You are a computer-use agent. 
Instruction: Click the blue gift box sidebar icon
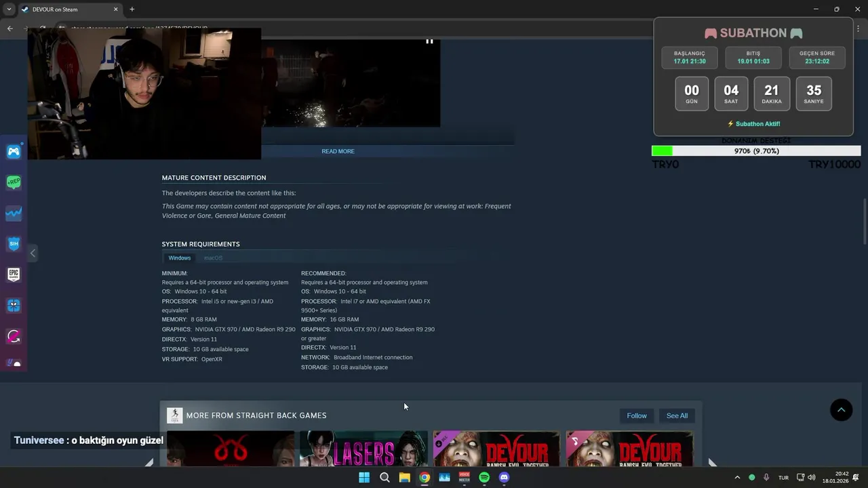pyautogui.click(x=14, y=306)
